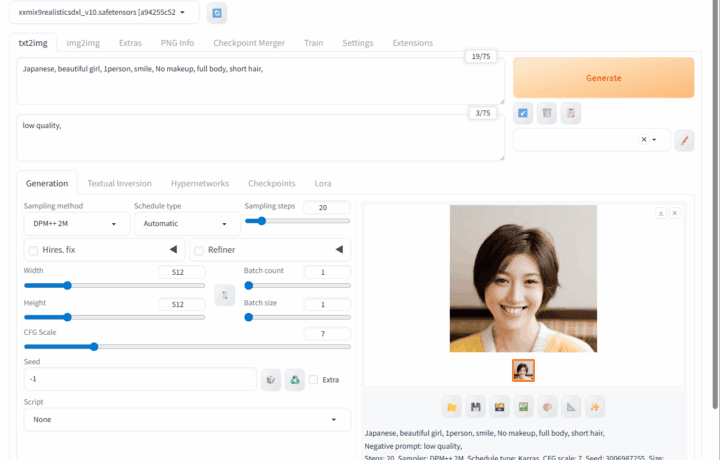Viewport: 720px width, 460px height.
Task: Check the Extra seed checkbox
Action: (x=314, y=379)
